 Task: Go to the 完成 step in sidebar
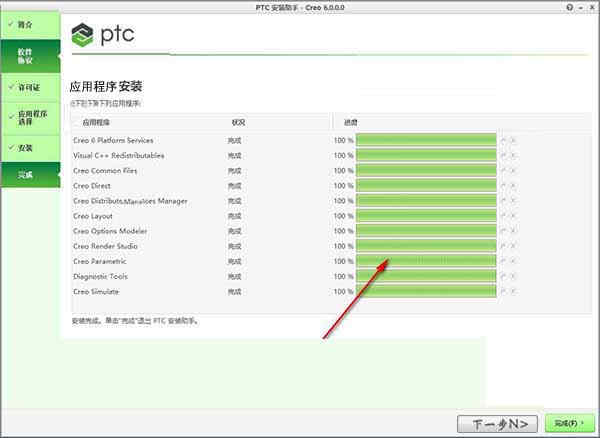click(30, 175)
